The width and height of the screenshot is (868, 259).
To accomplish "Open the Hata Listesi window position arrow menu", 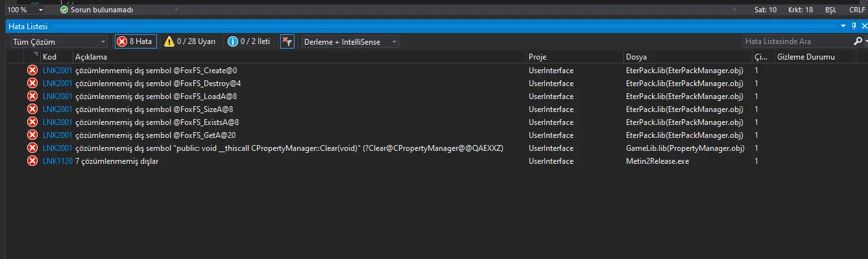I will point(843,26).
